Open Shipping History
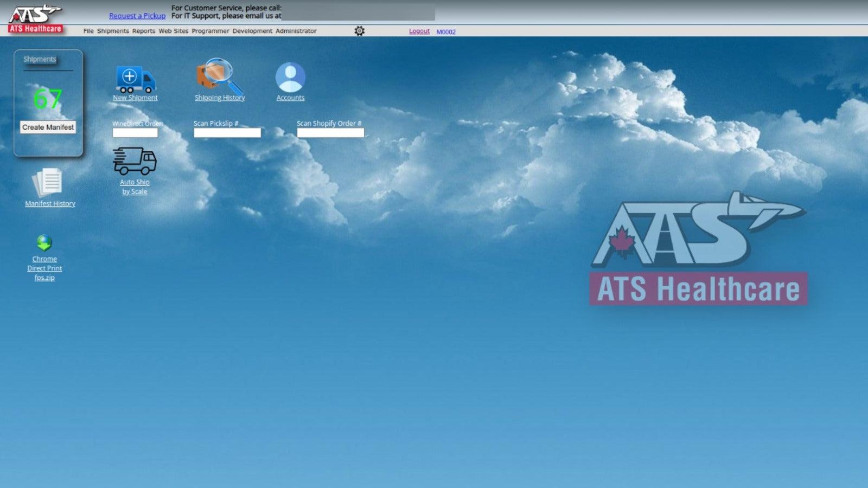The image size is (868, 488). [219, 98]
